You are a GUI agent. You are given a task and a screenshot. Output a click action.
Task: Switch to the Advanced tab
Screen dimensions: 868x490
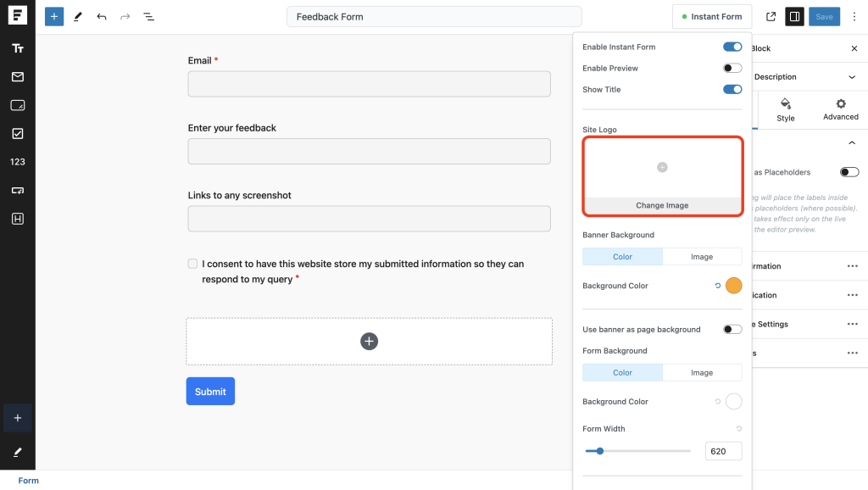(x=839, y=110)
